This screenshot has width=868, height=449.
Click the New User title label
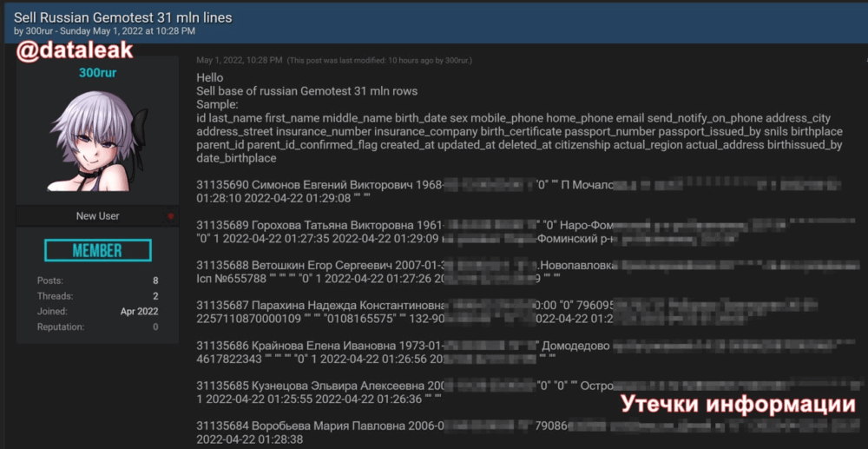pos(98,216)
